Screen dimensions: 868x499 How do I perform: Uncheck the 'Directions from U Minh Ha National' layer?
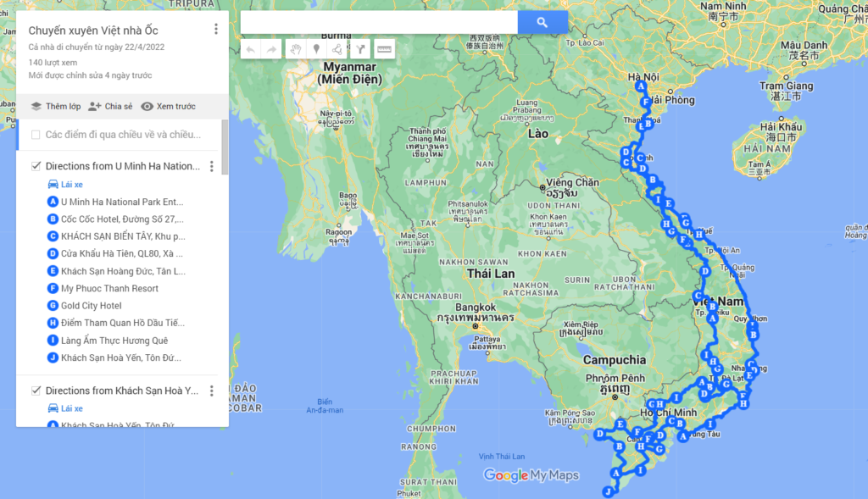pos(36,166)
